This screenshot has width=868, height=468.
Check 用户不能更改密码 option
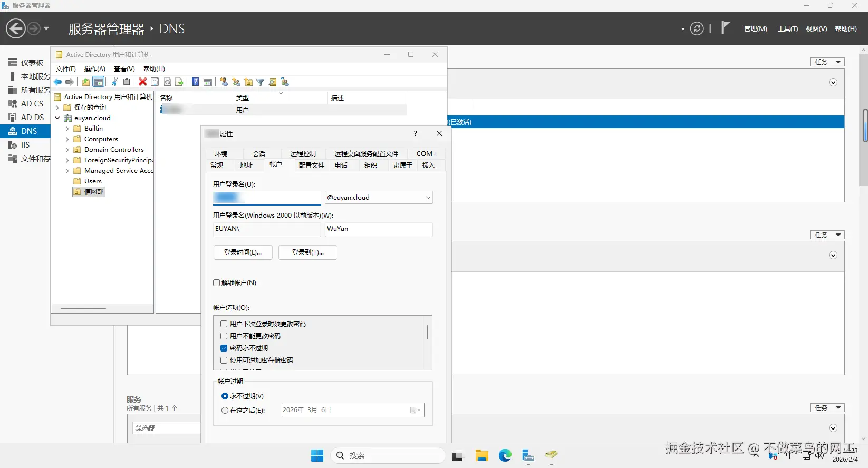(x=224, y=336)
